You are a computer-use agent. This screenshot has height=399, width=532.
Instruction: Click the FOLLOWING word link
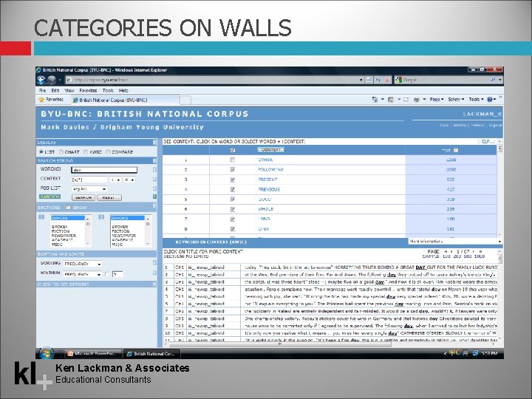270,170
